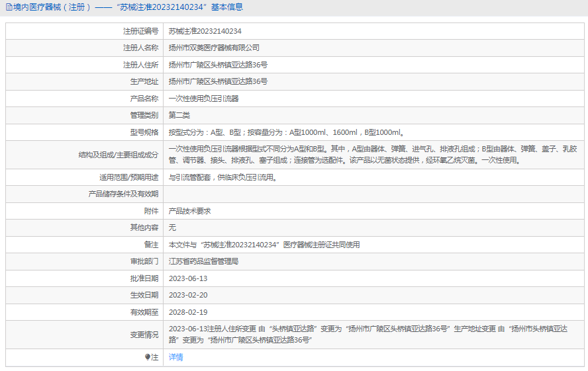Click the 型号规格 label
This screenshot has width=588, height=371.
(144, 132)
